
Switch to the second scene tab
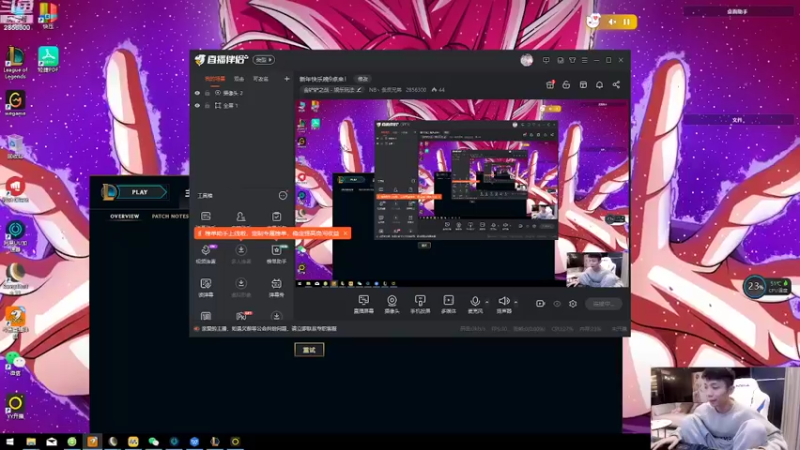click(x=239, y=79)
